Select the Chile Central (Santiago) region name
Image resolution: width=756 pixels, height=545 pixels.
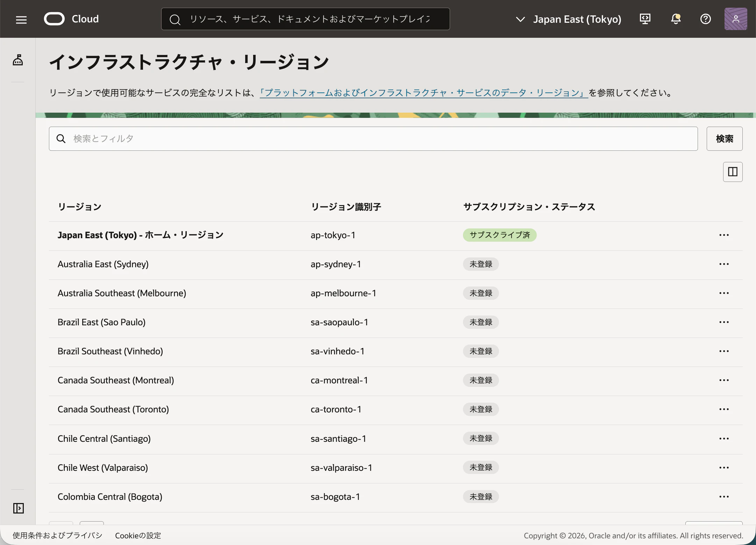click(104, 439)
